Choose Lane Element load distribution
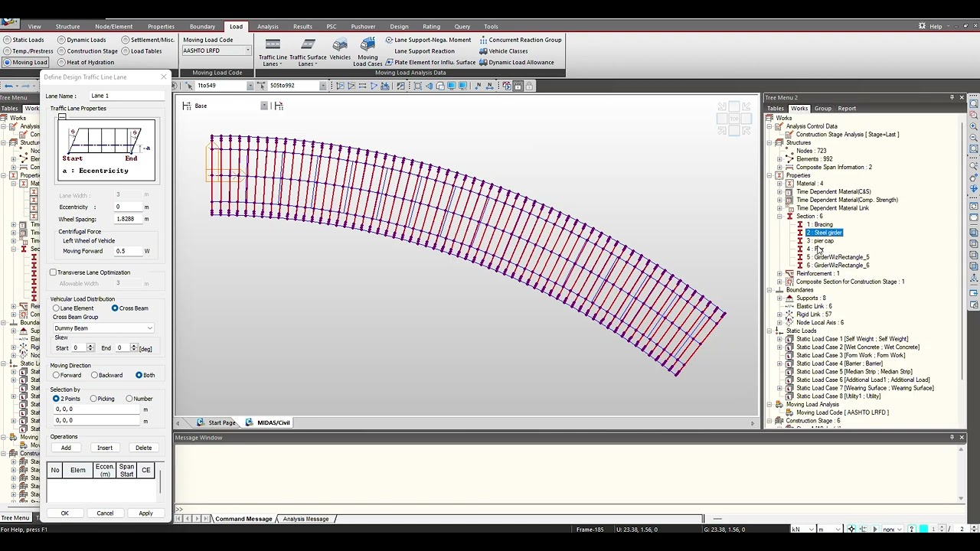980x551 pixels. [57, 308]
